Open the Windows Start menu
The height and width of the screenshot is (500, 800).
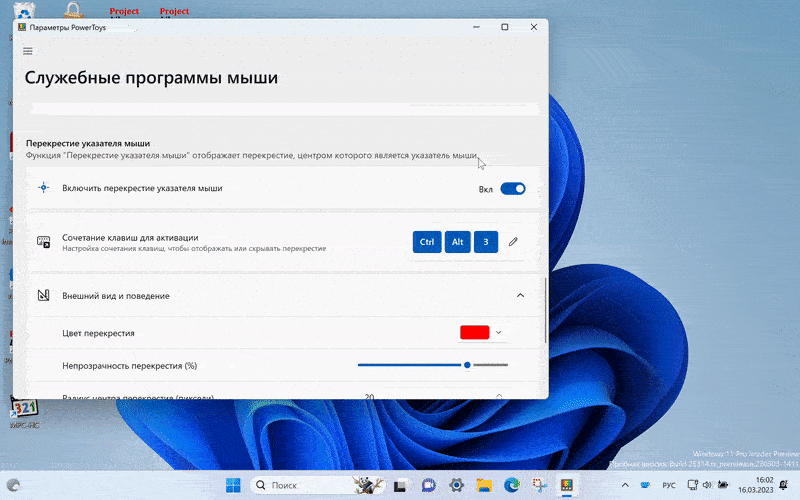pos(233,485)
